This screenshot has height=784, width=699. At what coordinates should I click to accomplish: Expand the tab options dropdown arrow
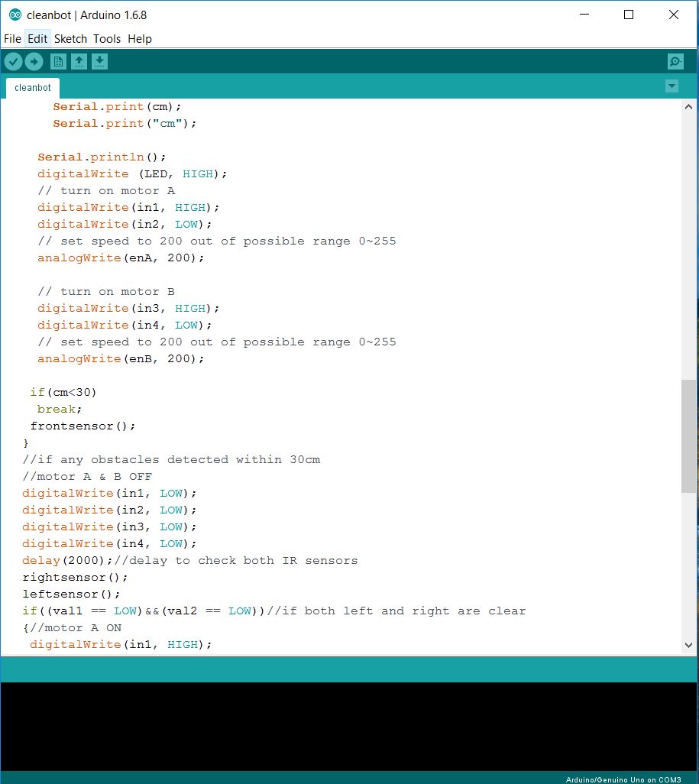672,86
